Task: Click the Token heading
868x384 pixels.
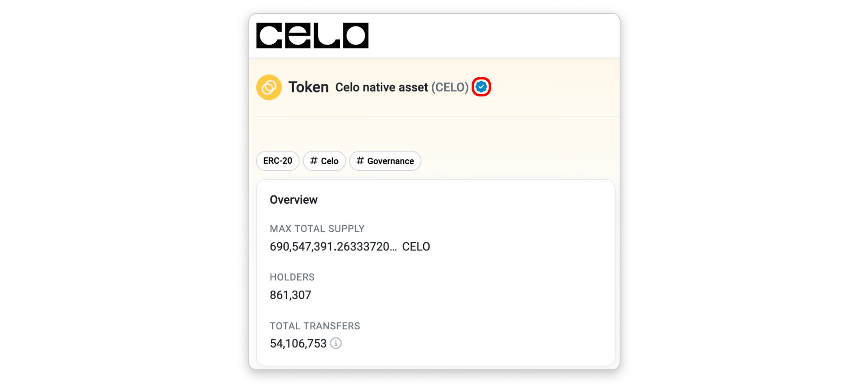Action: [308, 87]
